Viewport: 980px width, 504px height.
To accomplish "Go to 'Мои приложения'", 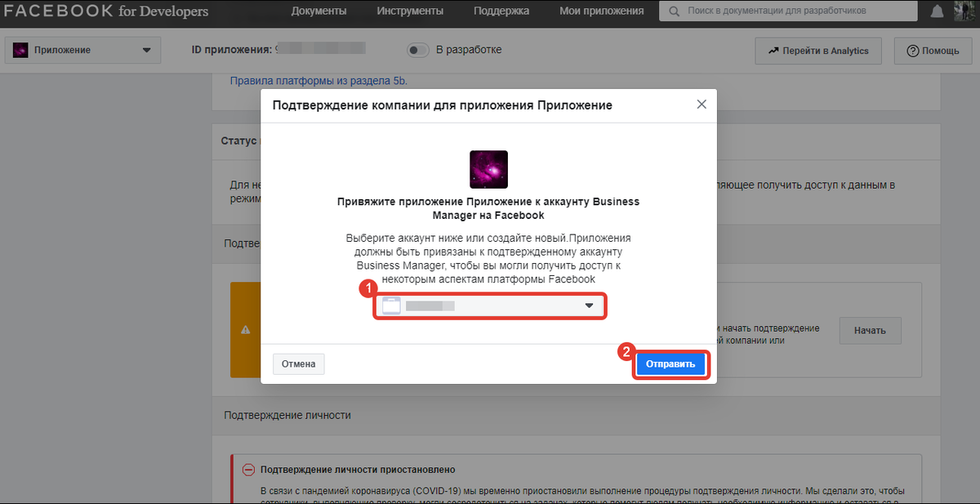I will pyautogui.click(x=601, y=11).
